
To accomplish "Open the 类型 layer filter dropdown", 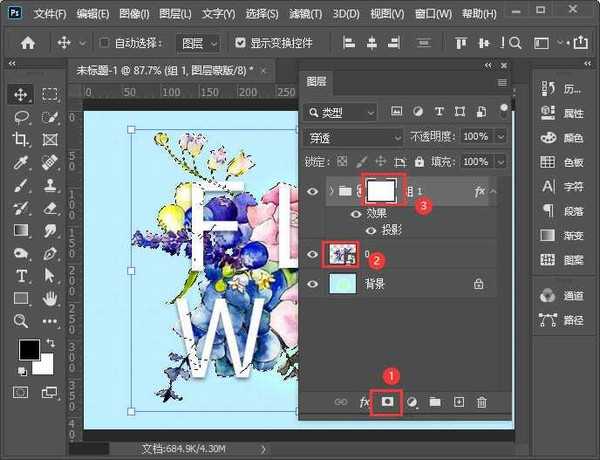I will point(345,111).
